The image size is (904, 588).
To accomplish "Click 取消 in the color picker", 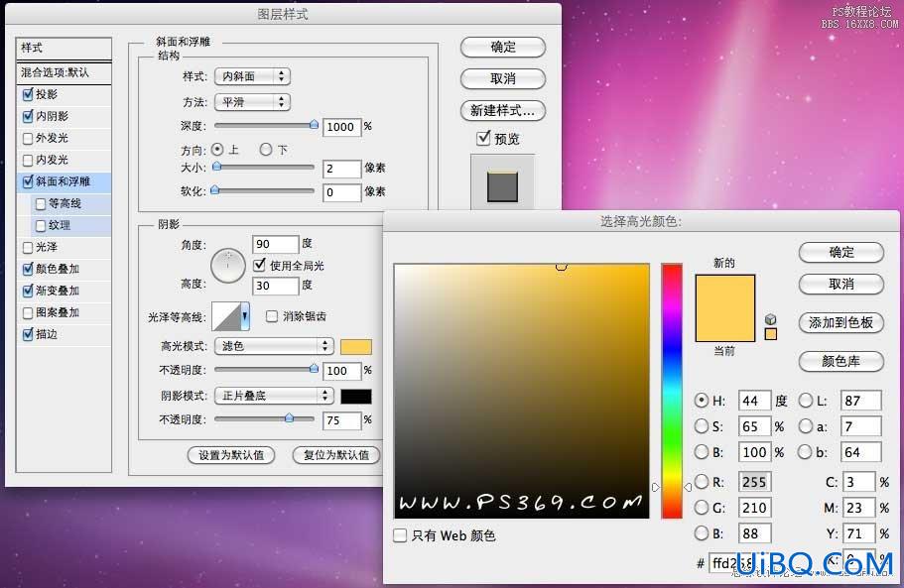I will tap(841, 284).
